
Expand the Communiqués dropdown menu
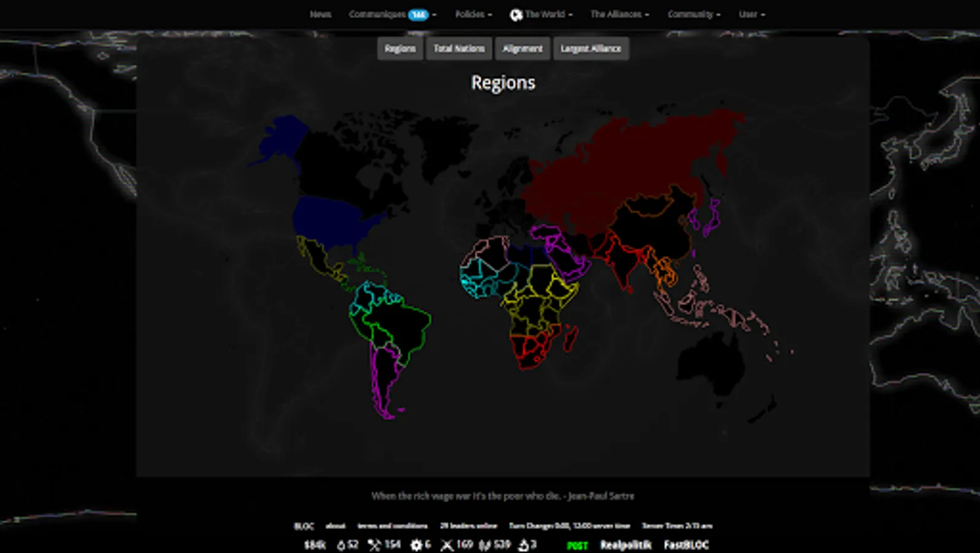[x=392, y=14]
